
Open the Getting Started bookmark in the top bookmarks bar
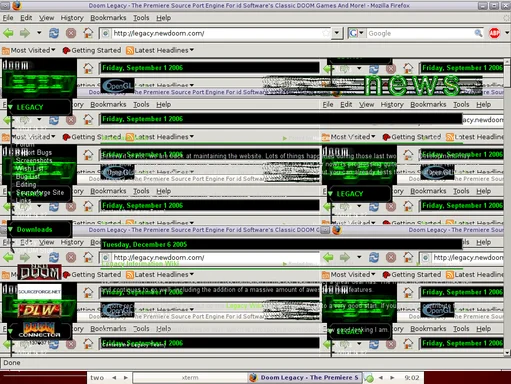pyautogui.click(x=92, y=50)
